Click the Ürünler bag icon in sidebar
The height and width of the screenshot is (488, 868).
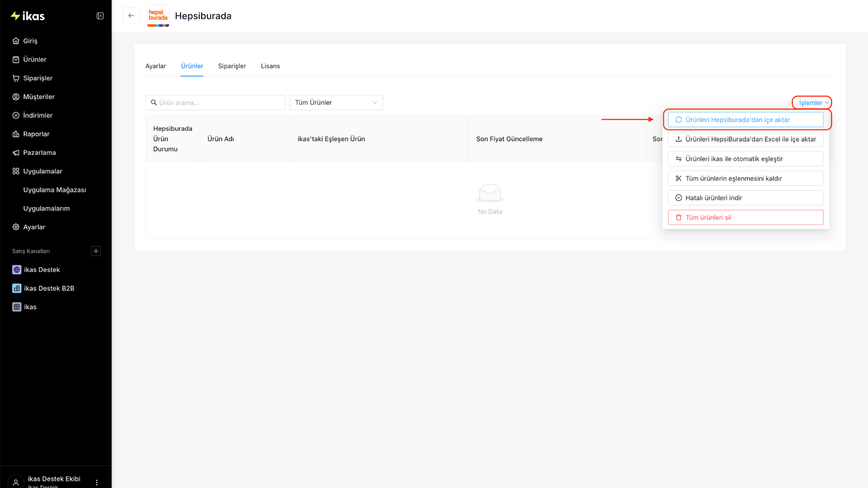(x=16, y=60)
